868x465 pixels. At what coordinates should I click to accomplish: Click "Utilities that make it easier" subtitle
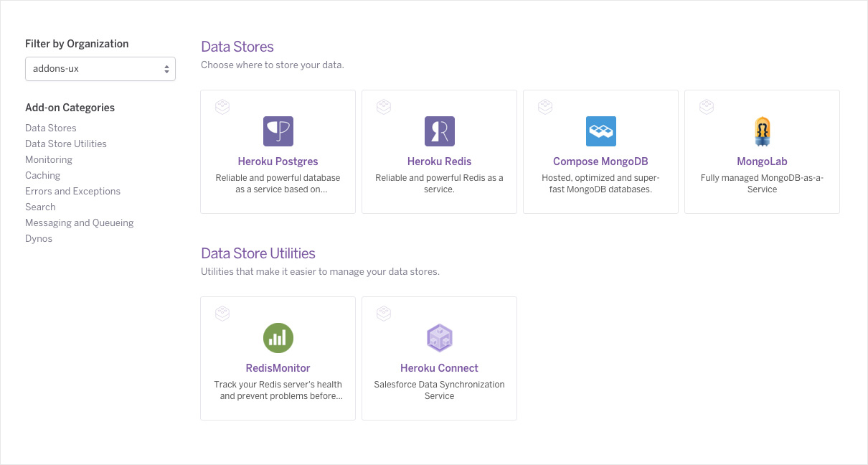[x=320, y=272]
